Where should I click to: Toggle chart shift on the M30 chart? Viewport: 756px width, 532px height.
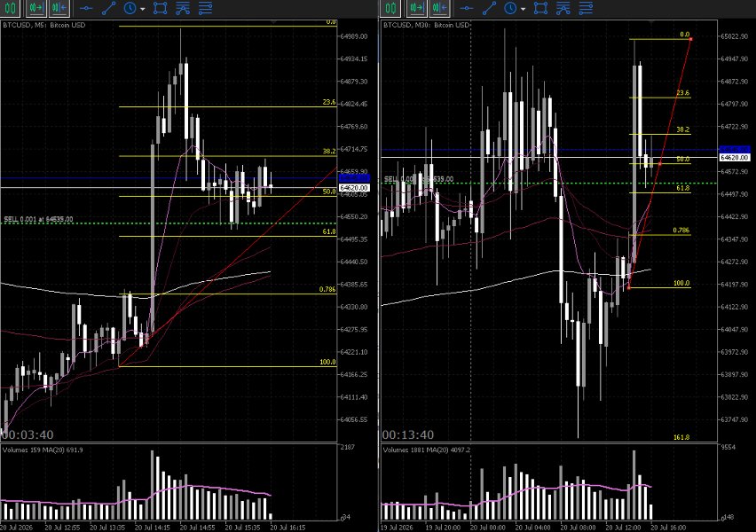(x=440, y=8)
